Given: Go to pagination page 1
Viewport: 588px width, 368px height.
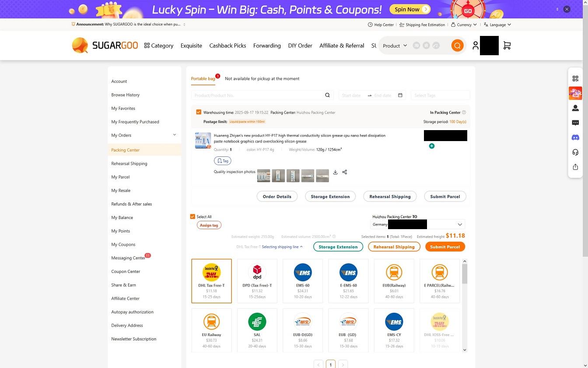Looking at the screenshot, I should pyautogui.click(x=331, y=364).
